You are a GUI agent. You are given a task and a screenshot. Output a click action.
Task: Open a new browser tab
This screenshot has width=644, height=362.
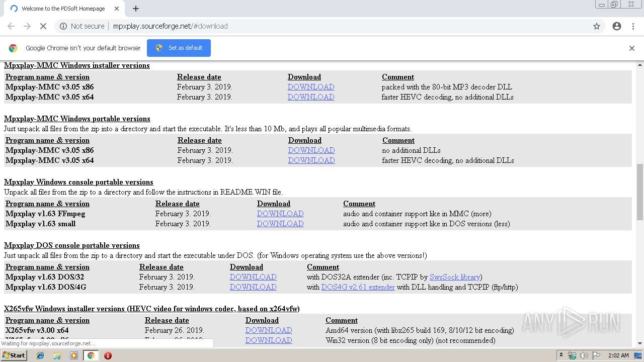[136, 9]
